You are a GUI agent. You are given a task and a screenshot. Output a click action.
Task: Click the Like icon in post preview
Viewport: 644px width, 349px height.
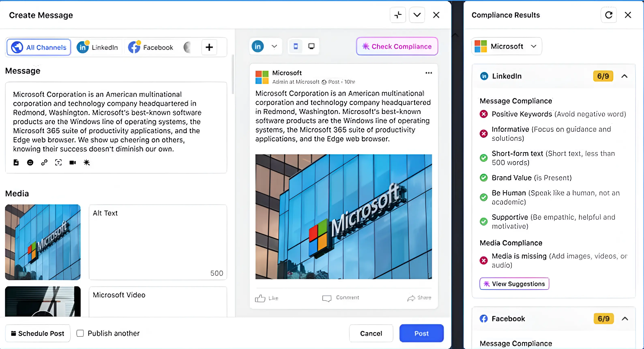(260, 298)
